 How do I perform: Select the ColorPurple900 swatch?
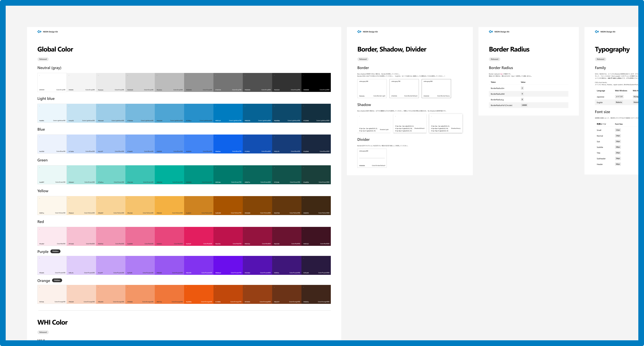(x=287, y=265)
